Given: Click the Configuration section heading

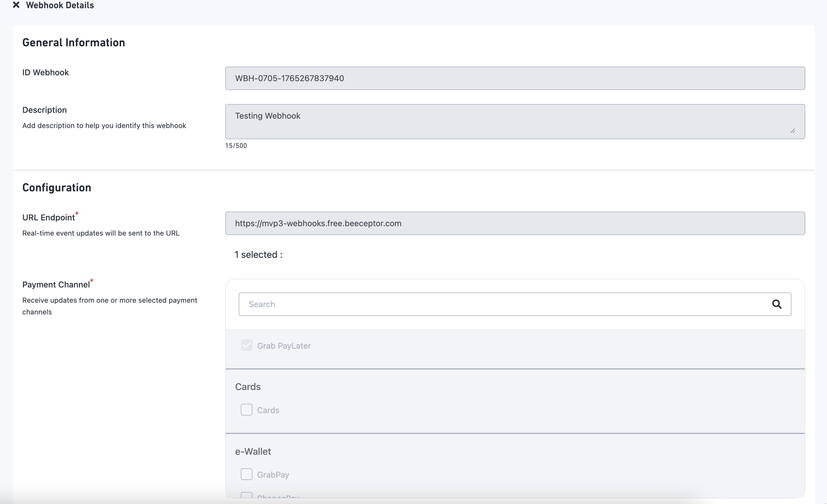Looking at the screenshot, I should pyautogui.click(x=57, y=188).
